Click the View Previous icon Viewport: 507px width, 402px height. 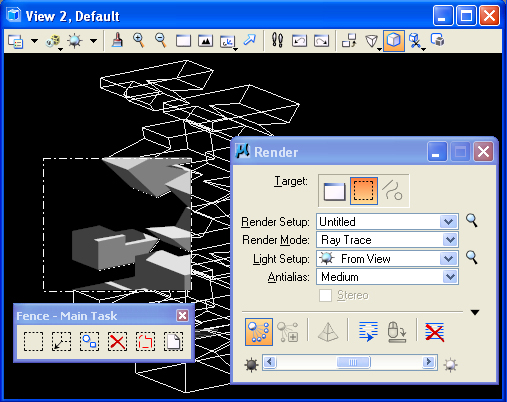[299, 41]
